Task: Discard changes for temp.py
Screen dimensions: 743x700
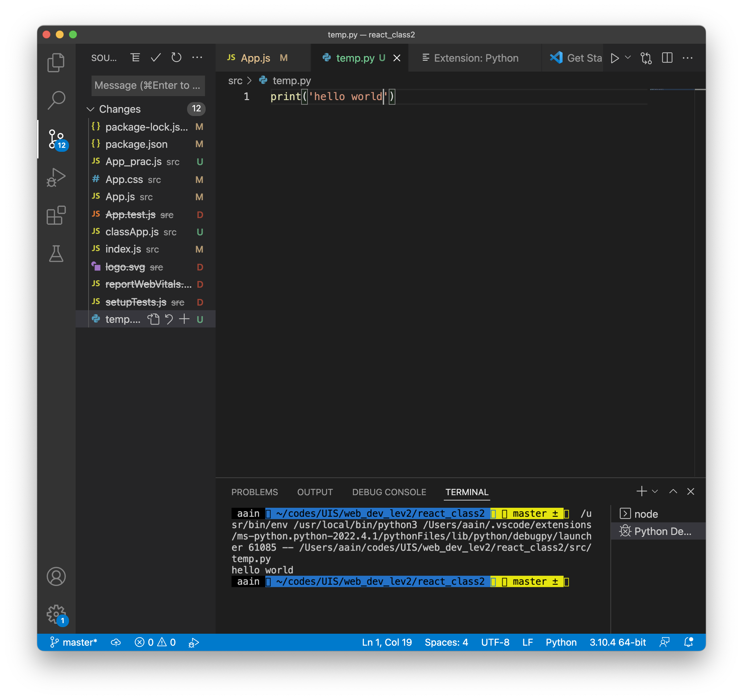Action: (x=169, y=320)
